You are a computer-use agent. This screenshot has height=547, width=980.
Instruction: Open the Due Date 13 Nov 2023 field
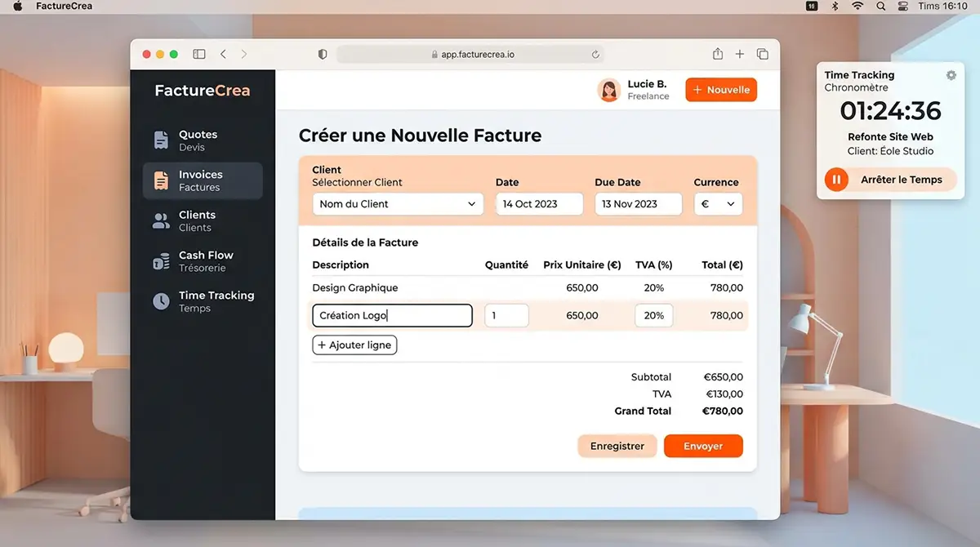(638, 204)
